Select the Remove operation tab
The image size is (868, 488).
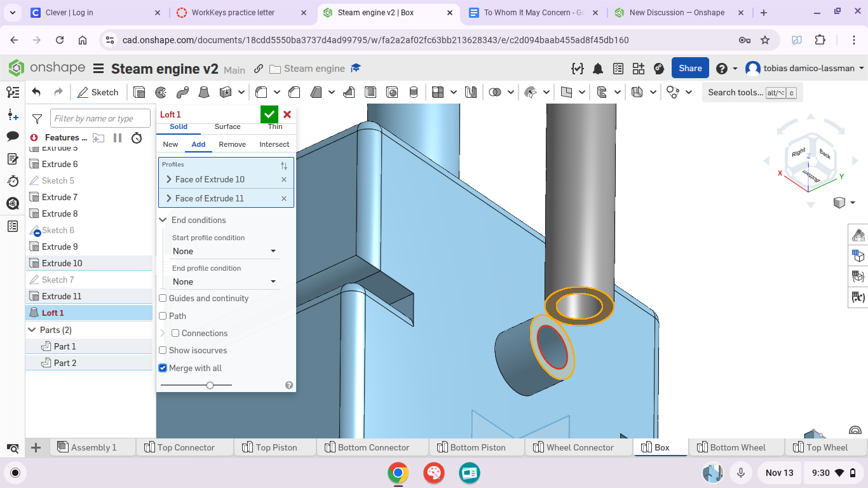point(233,144)
